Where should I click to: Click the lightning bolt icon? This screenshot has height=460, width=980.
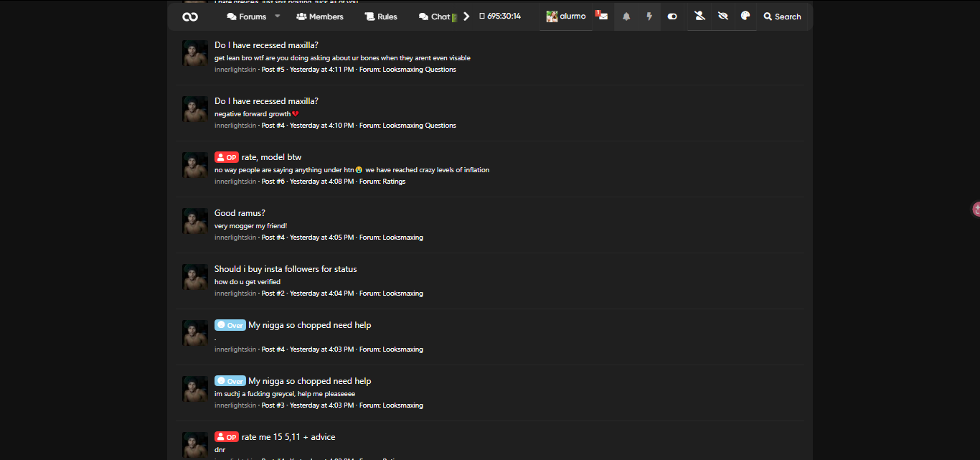tap(649, 17)
